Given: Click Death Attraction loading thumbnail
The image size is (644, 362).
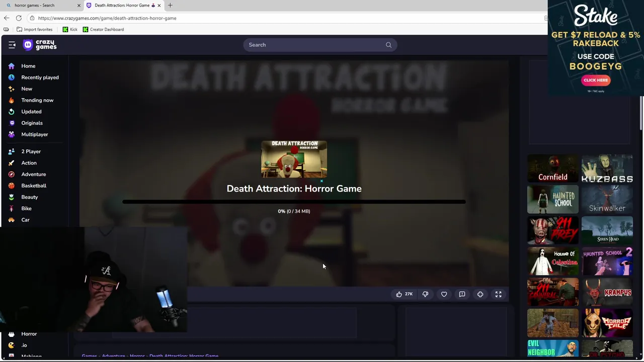Looking at the screenshot, I should (x=294, y=159).
